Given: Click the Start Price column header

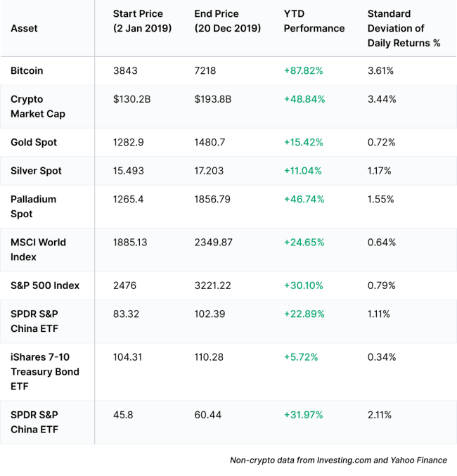Looking at the screenshot, I should click(x=142, y=21).
